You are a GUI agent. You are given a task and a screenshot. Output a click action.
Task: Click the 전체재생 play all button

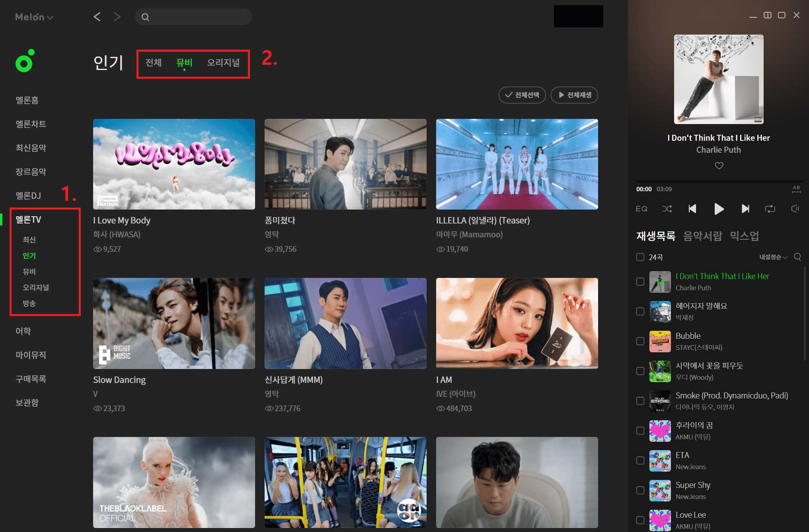pyautogui.click(x=574, y=95)
